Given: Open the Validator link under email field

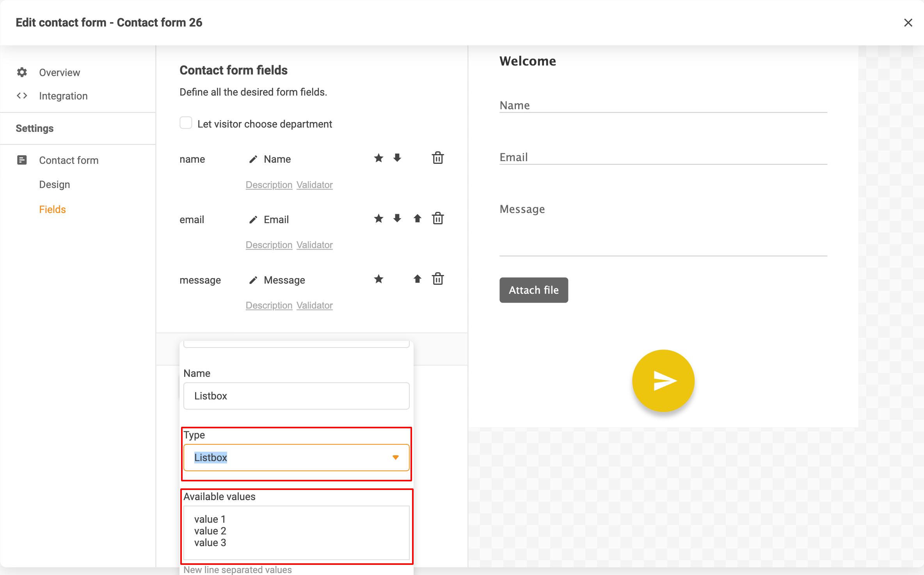Looking at the screenshot, I should [x=314, y=245].
